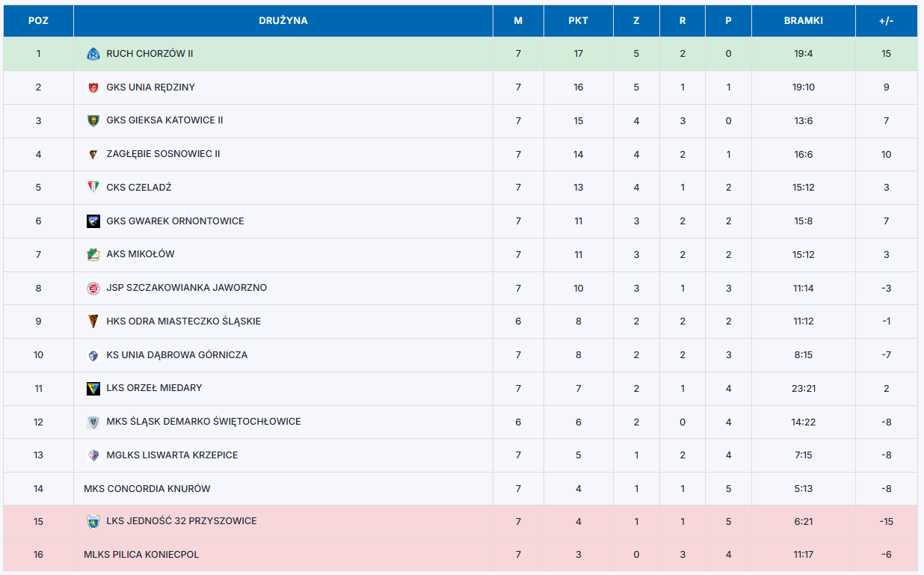Click the HKS Odra Miasteczko Śląskie crest
The height and width of the screenshot is (575, 924).
tap(93, 322)
